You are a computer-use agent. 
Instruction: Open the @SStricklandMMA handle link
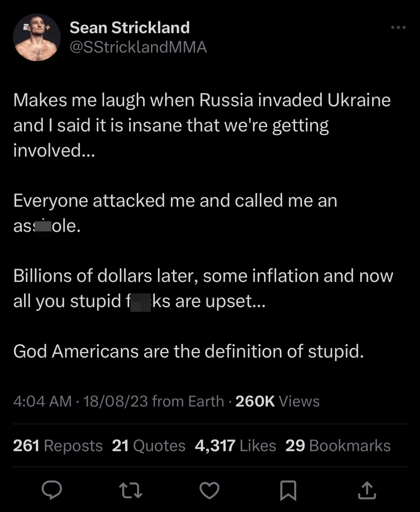pos(138,47)
